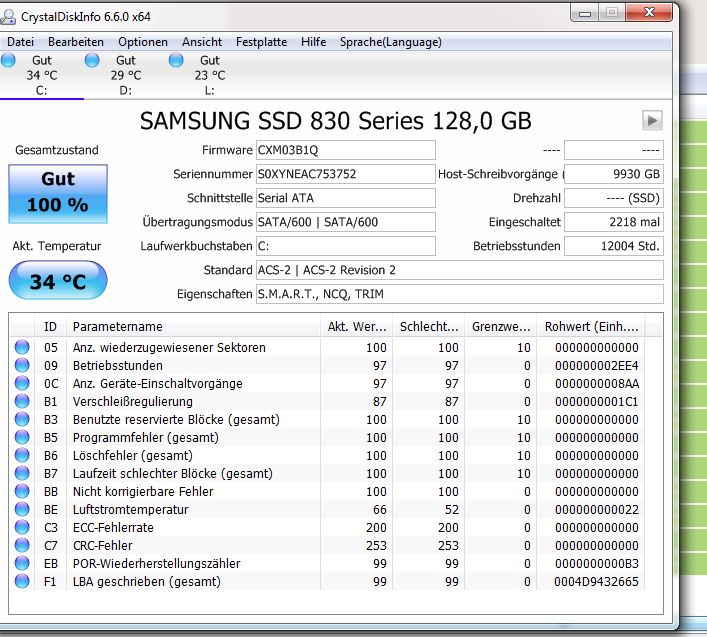The height and width of the screenshot is (637, 707).
Task: Open the Optionen menu
Action: [x=143, y=42]
